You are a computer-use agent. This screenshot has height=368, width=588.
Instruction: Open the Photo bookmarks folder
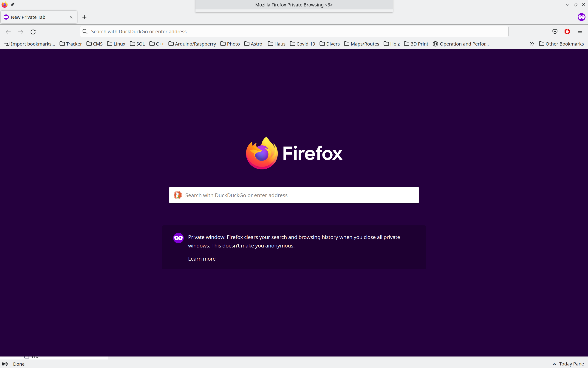[230, 44]
